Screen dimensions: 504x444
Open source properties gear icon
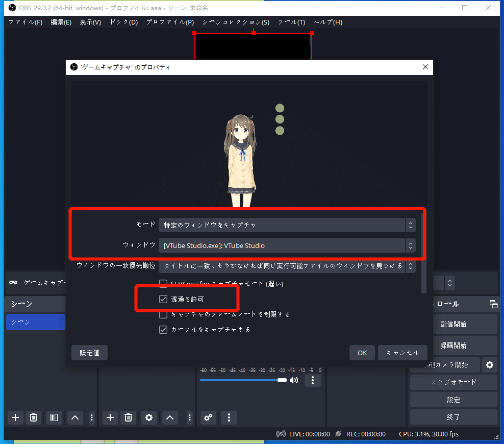tap(149, 417)
